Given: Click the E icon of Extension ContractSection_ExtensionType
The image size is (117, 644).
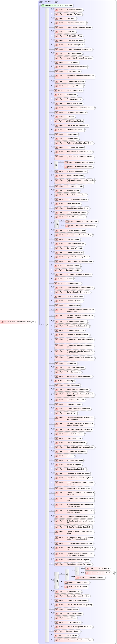Looking at the screenshot, I should pos(57,640).
